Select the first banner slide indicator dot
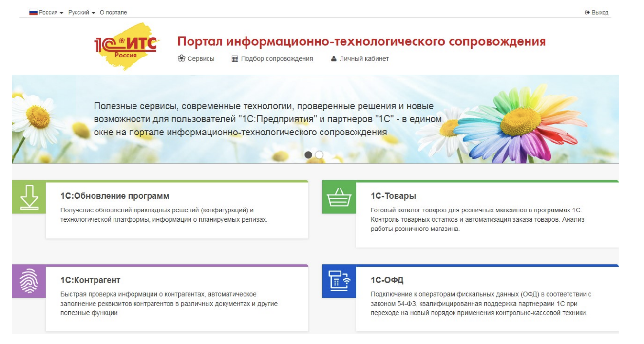This screenshot has height=344, width=644. pyautogui.click(x=308, y=154)
